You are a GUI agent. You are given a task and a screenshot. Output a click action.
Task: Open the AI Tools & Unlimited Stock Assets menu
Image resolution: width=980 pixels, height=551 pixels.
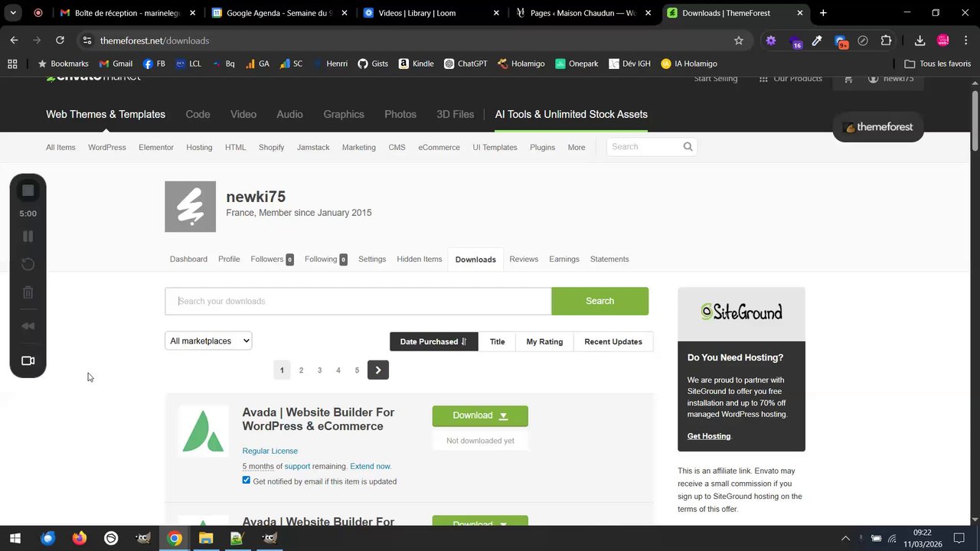pyautogui.click(x=571, y=115)
